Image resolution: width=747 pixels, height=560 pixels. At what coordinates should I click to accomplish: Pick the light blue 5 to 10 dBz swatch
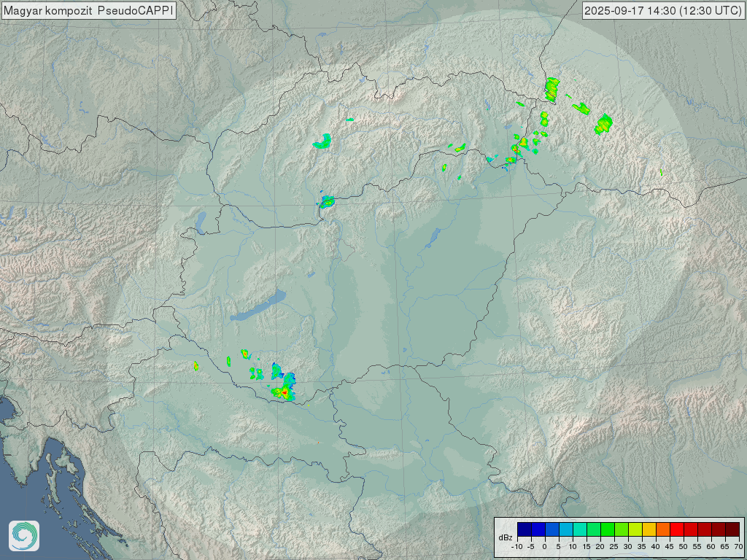566,529
